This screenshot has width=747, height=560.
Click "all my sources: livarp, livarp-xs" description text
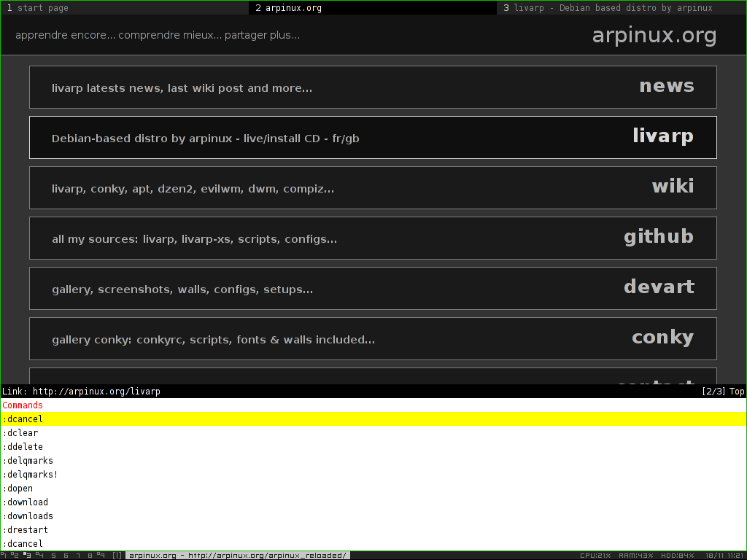pyautogui.click(x=194, y=239)
